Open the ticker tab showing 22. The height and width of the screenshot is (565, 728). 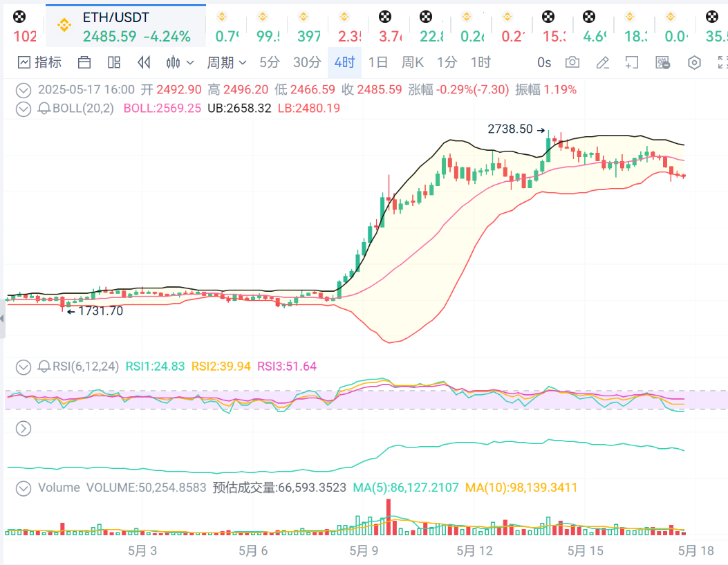[431, 26]
